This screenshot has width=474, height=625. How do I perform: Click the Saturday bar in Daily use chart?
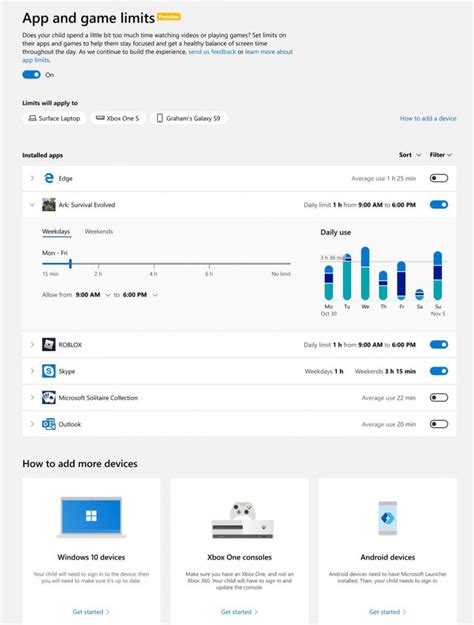coord(419,295)
